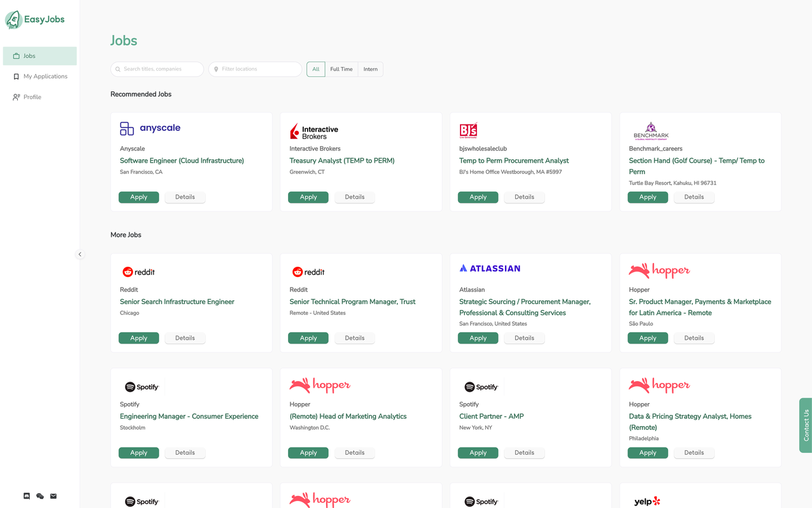The width and height of the screenshot is (812, 508).
Task: Click Reddit logo on Senior Search Infrastructure card
Action: tap(138, 272)
